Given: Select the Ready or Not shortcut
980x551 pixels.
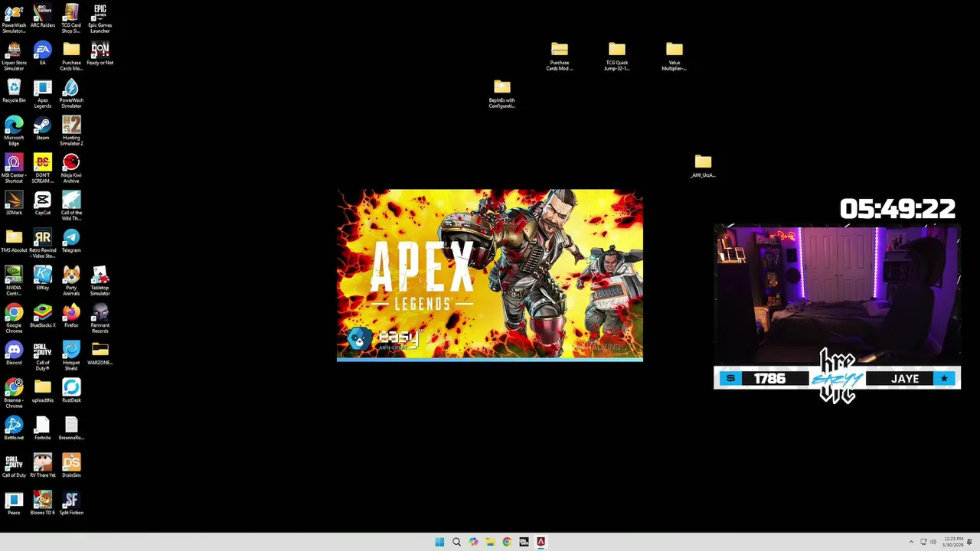Looking at the screenshot, I should click(x=100, y=54).
